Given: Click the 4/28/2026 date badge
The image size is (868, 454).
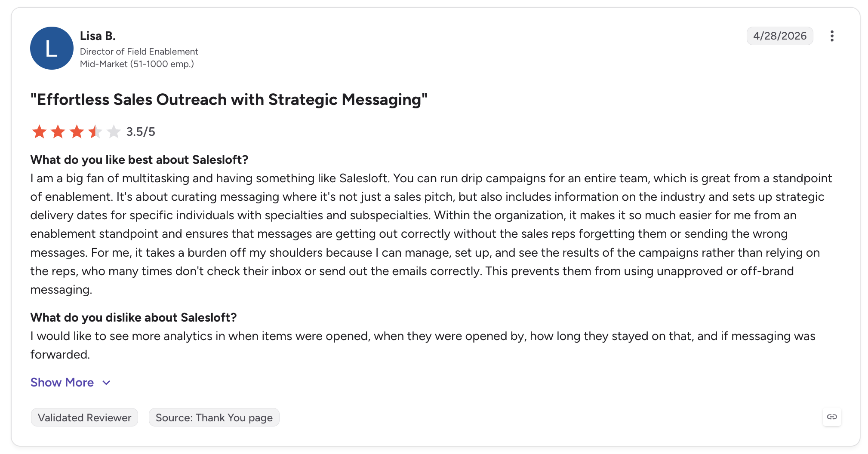Looking at the screenshot, I should 779,36.
